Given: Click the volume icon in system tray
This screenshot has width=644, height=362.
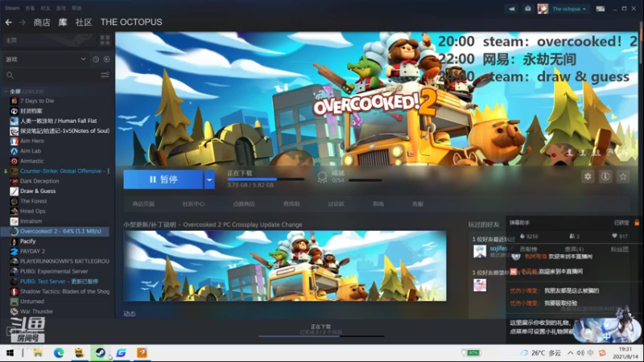Looking at the screenshot, I should click(580, 353).
